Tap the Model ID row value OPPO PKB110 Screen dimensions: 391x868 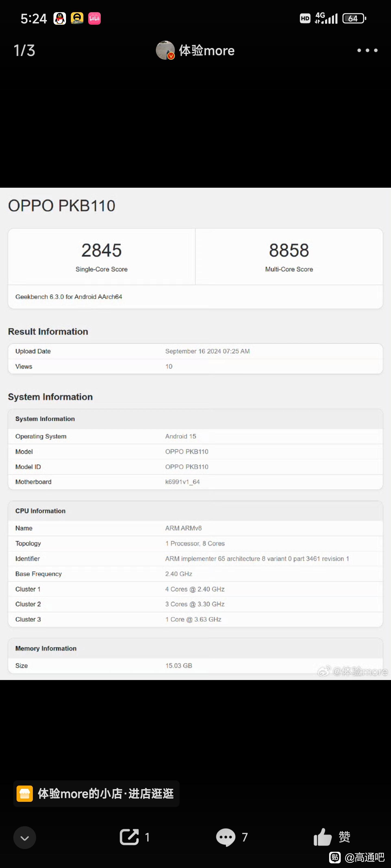187,467
